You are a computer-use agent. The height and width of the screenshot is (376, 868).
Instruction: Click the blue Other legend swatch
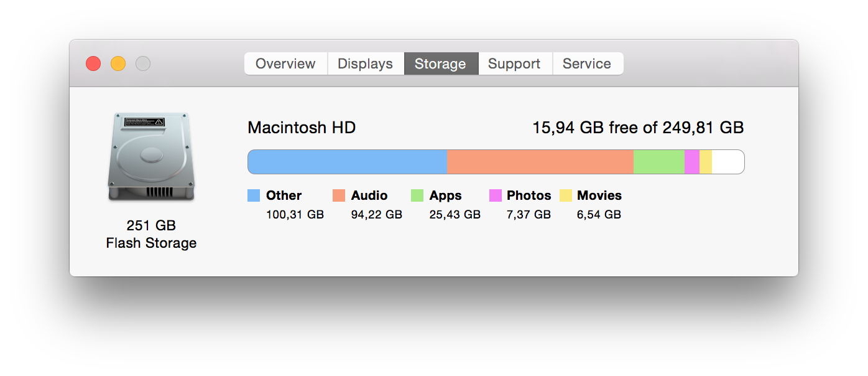click(254, 195)
